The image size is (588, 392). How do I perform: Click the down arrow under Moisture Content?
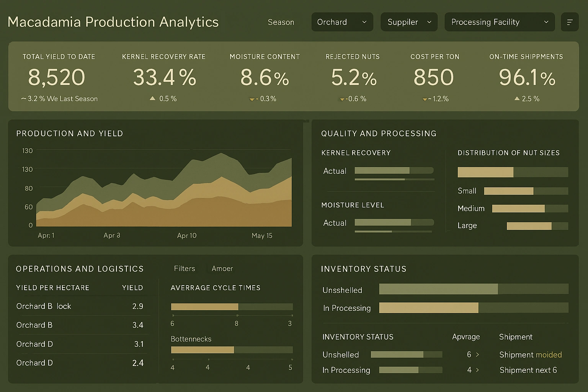pos(252,99)
